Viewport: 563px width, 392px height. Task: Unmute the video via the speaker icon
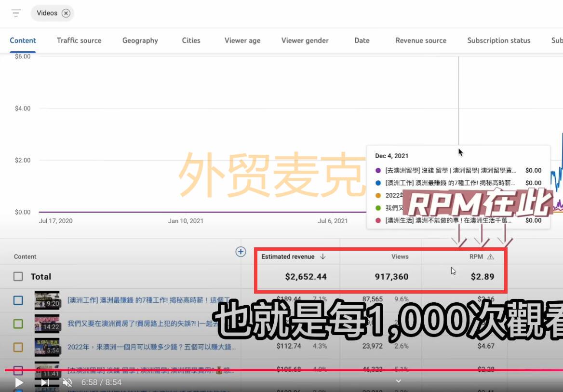point(67,382)
